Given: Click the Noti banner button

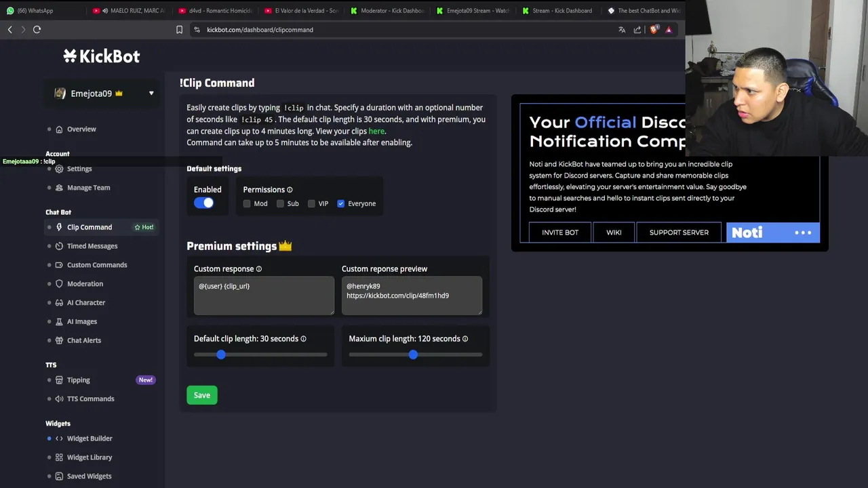Looking at the screenshot, I should pos(773,232).
